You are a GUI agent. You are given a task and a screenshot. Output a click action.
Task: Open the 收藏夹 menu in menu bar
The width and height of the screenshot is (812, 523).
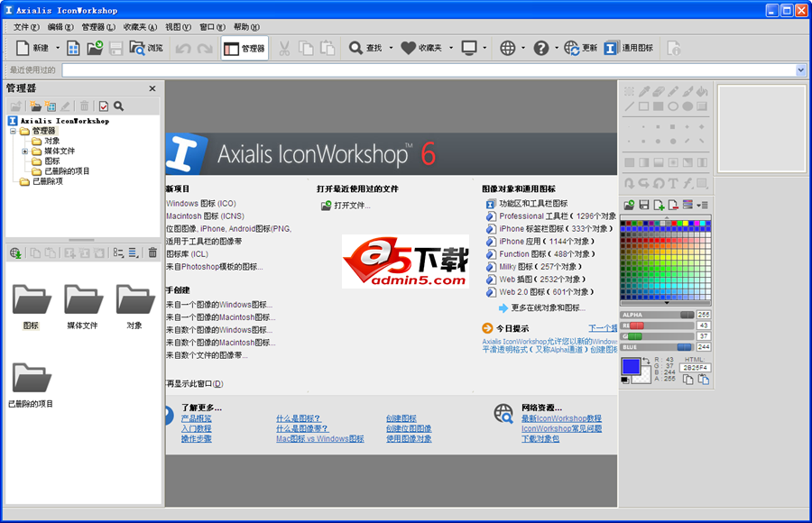click(140, 27)
